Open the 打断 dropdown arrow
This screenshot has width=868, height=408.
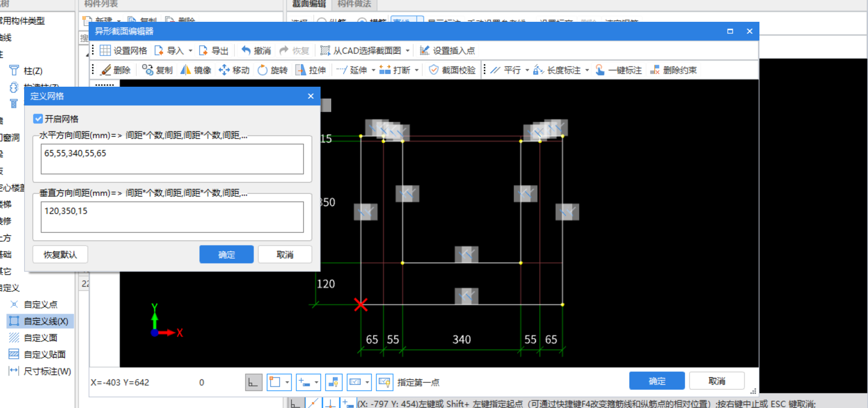pyautogui.click(x=417, y=70)
